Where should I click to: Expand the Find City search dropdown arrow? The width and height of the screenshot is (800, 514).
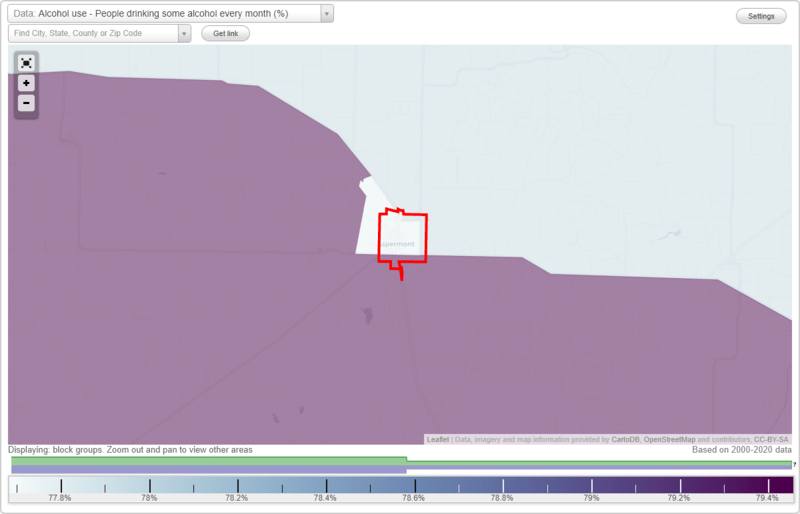tap(184, 34)
